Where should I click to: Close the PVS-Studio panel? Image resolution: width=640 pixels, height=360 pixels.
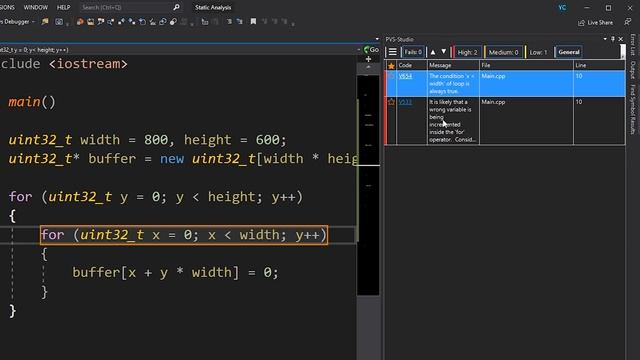[x=621, y=39]
